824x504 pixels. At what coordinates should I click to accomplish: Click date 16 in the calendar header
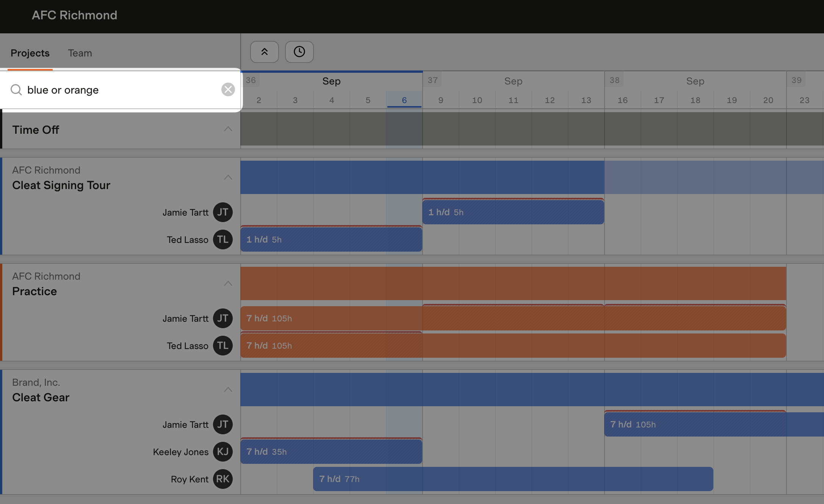(x=623, y=100)
